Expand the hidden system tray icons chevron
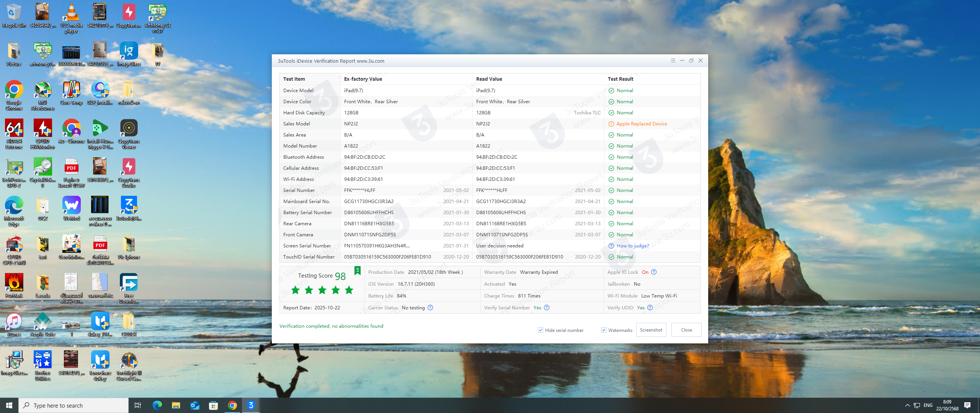This screenshot has width=980, height=413. (x=907, y=405)
